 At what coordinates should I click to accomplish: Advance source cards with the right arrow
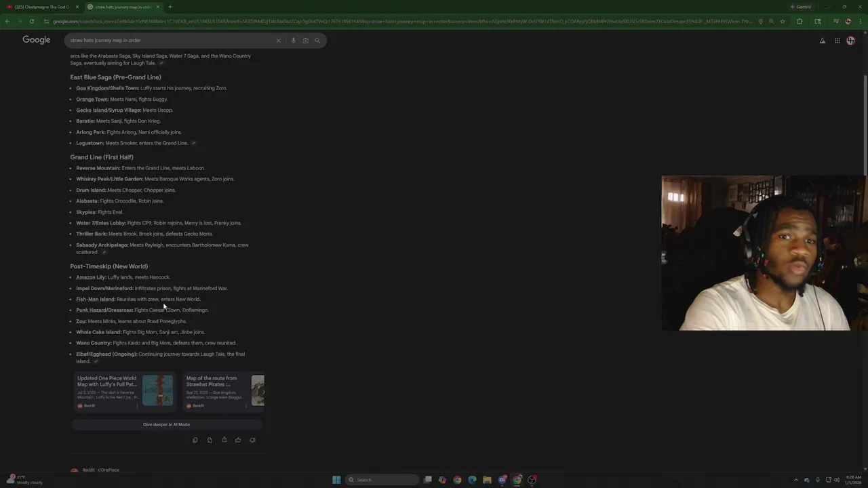(x=263, y=392)
